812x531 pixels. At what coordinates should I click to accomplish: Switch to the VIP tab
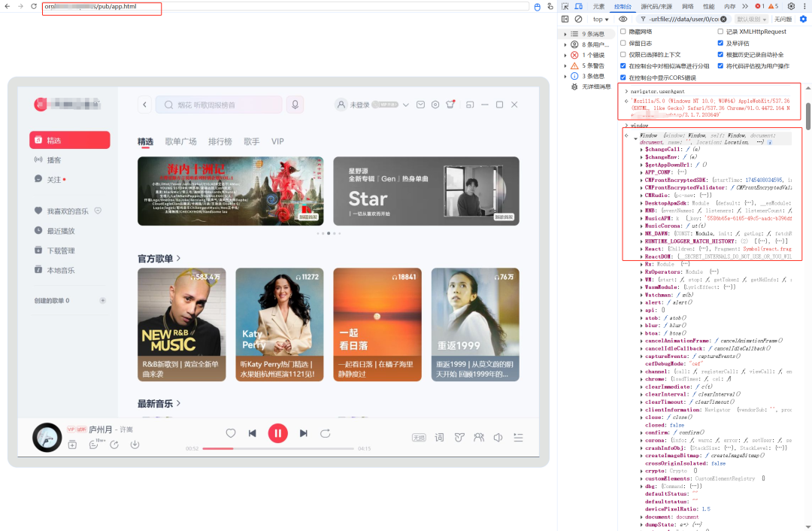(277, 141)
